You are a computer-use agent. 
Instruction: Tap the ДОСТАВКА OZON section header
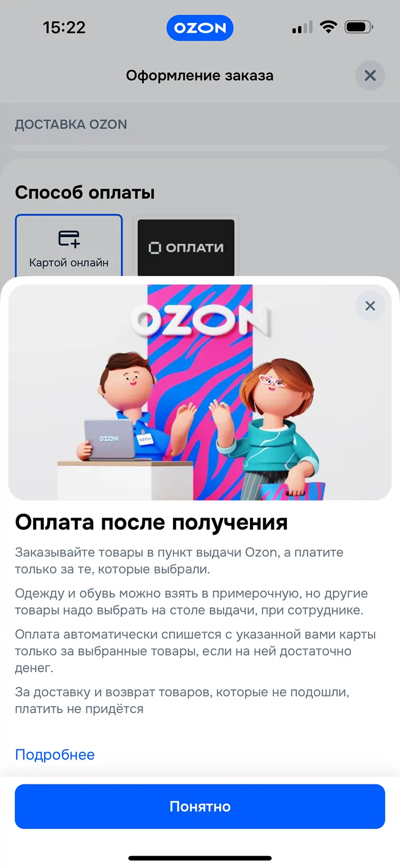click(71, 124)
